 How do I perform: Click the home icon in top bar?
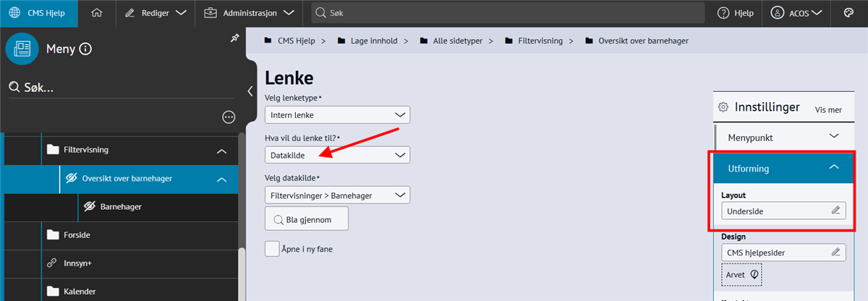coord(97,13)
